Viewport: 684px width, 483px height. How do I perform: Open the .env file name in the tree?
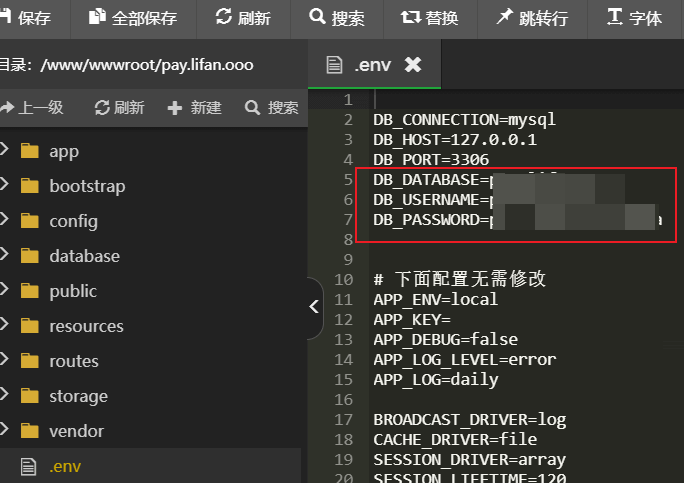point(65,466)
